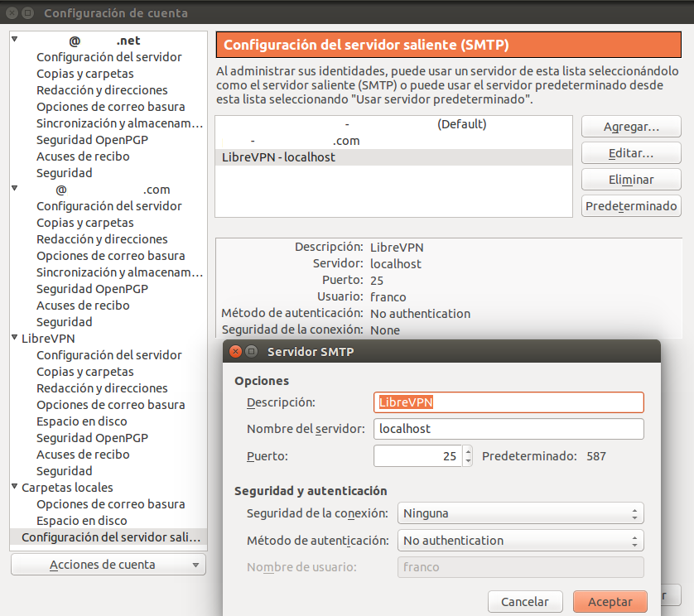Click the Cancelar button
This screenshot has height=616, width=694.
click(x=525, y=602)
